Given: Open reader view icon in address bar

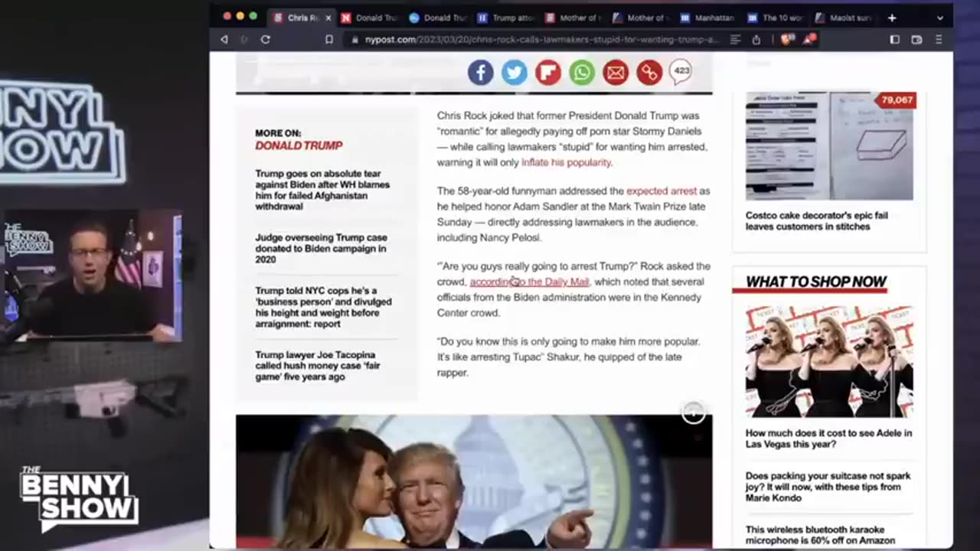Looking at the screenshot, I should pyautogui.click(x=735, y=40).
